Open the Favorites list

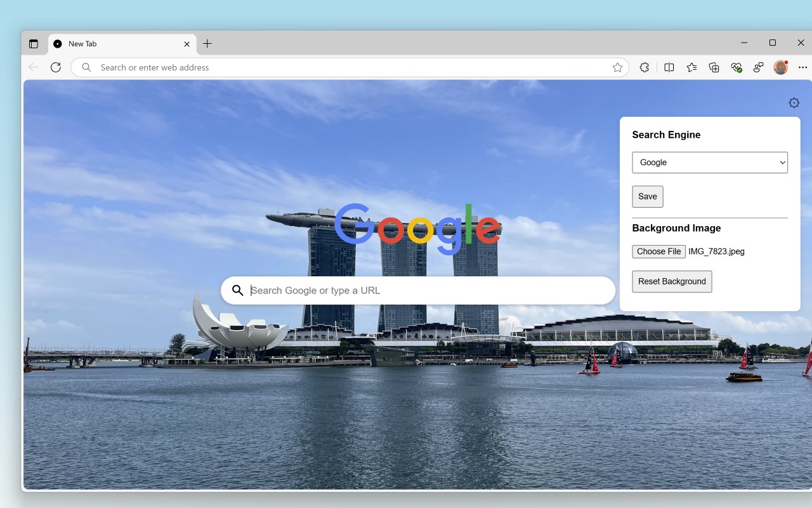pos(691,67)
